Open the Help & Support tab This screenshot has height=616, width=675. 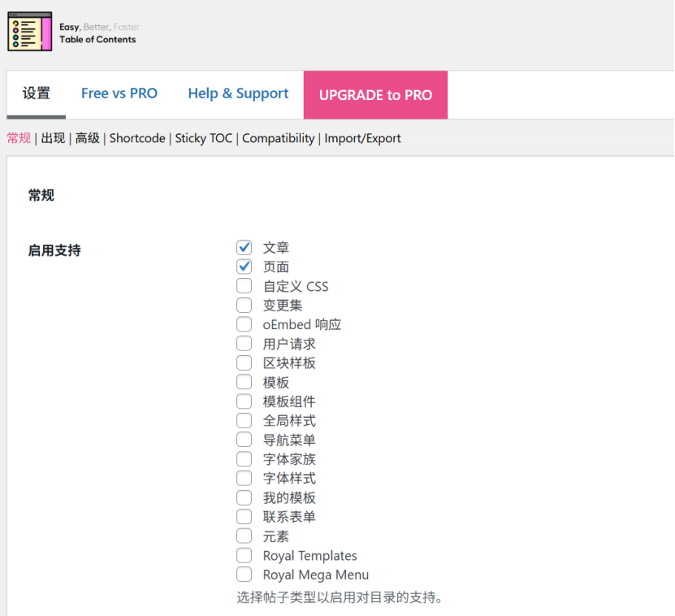click(x=238, y=93)
